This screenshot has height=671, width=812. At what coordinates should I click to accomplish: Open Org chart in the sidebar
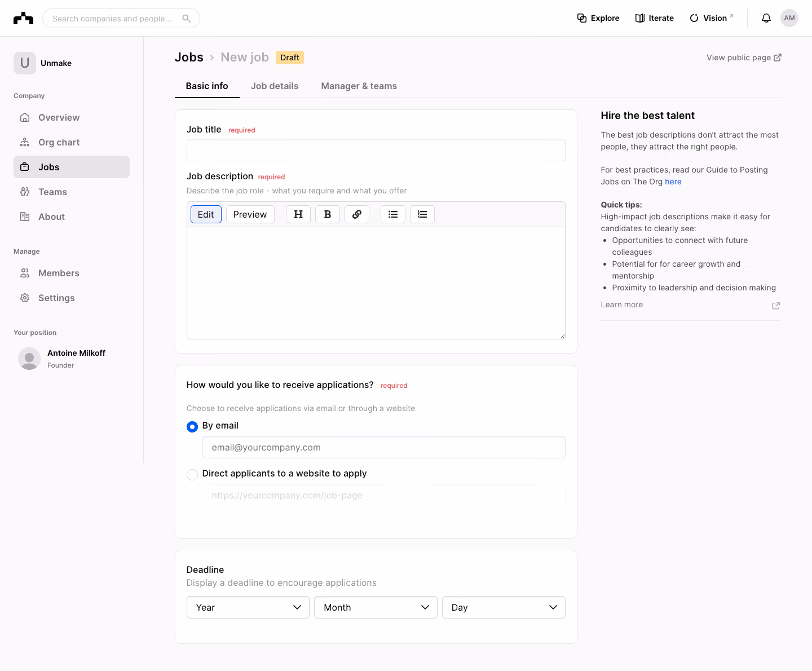72,142
